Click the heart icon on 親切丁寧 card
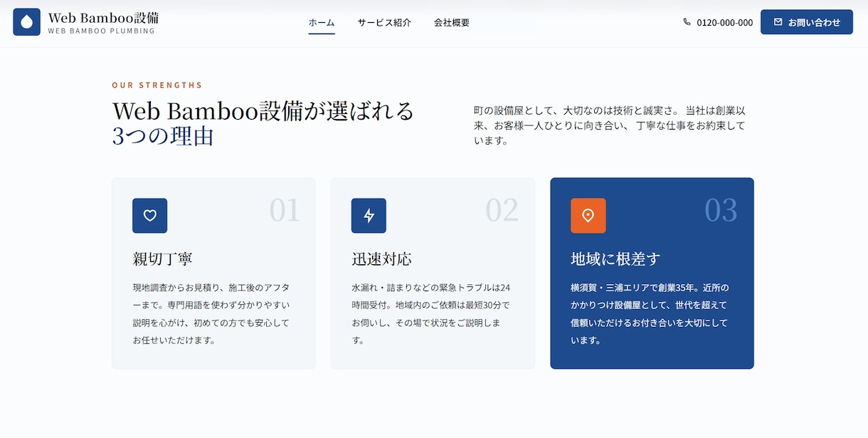868x438 pixels. click(149, 216)
